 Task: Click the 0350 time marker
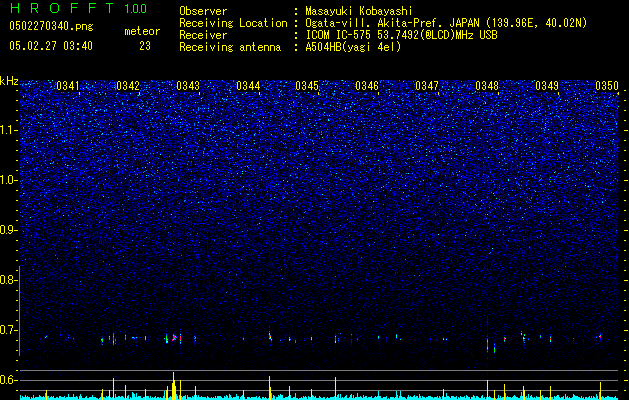[x=607, y=86]
